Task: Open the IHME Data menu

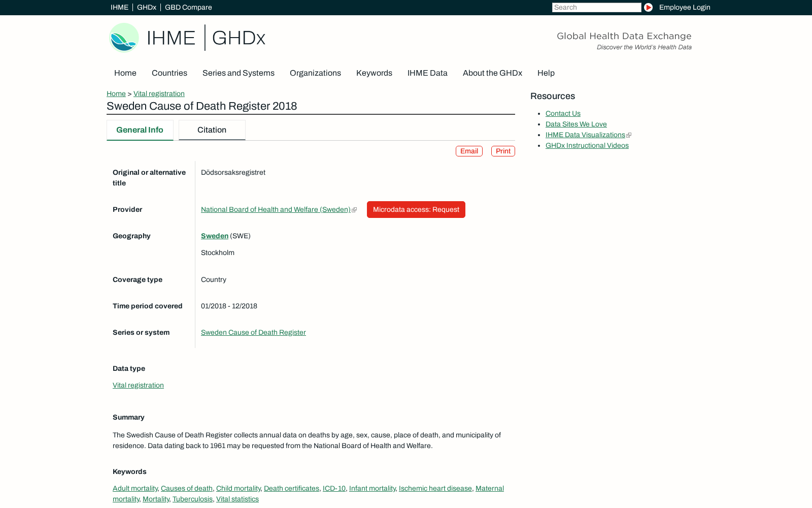Action: point(427,73)
